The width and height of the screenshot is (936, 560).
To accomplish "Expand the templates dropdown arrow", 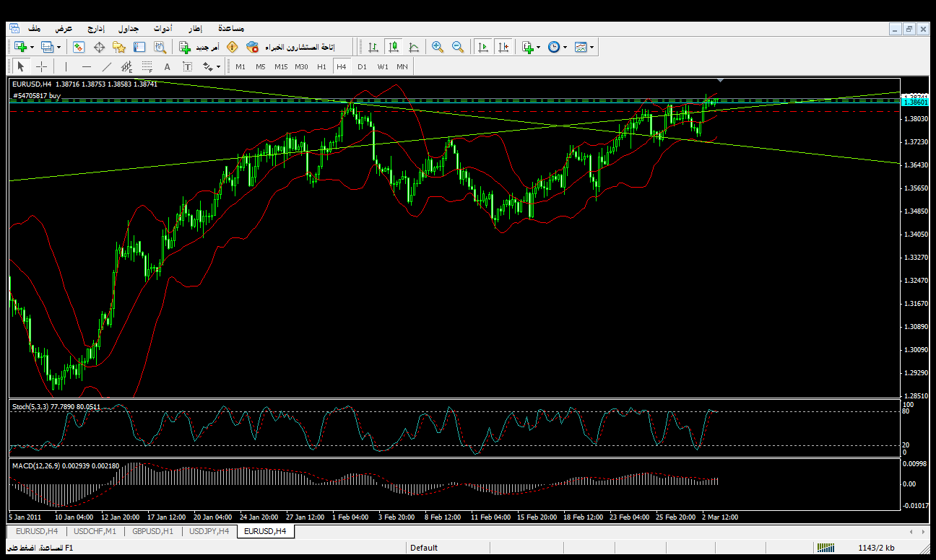I will pos(592,47).
